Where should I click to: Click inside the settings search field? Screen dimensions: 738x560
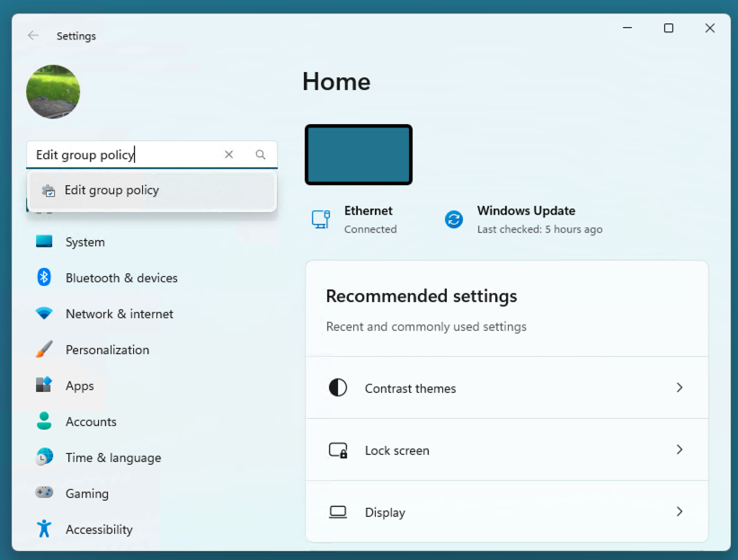pyautogui.click(x=126, y=155)
